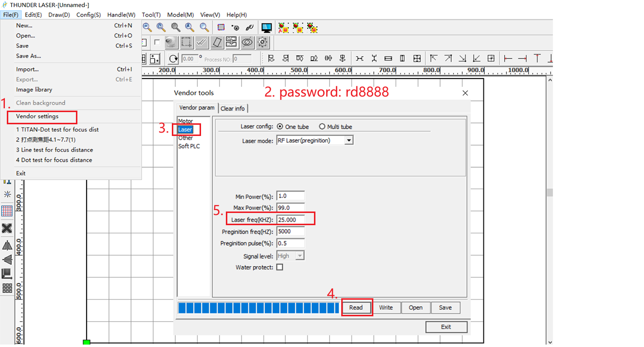Choose Vendor settings from File menu
The image size is (644, 347).
(37, 116)
